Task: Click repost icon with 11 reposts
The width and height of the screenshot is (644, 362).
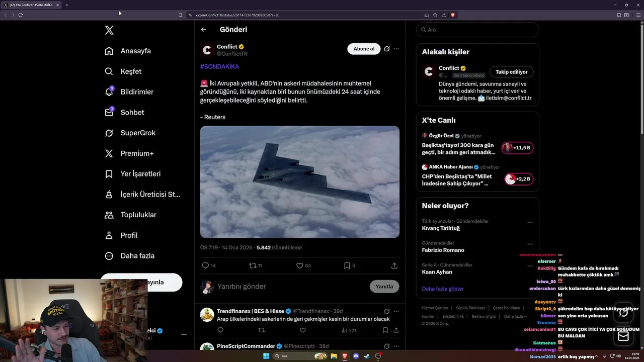Action: (253, 265)
